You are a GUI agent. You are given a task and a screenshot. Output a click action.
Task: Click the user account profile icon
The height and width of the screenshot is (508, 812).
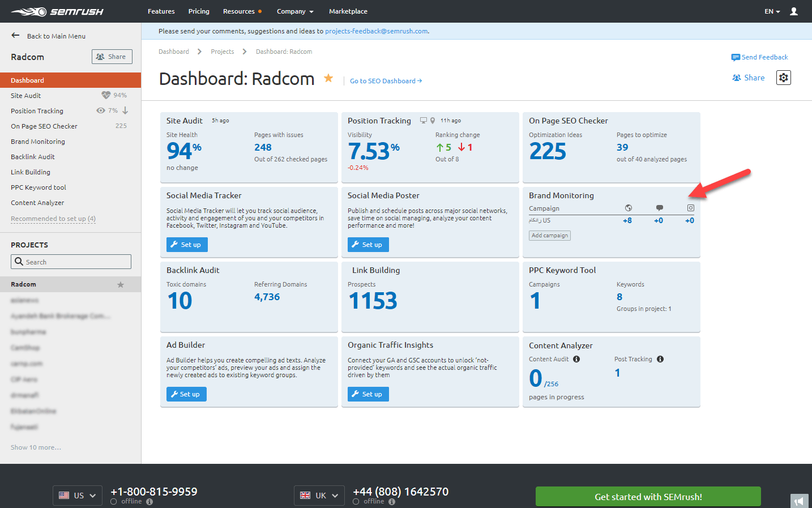pyautogui.click(x=793, y=11)
